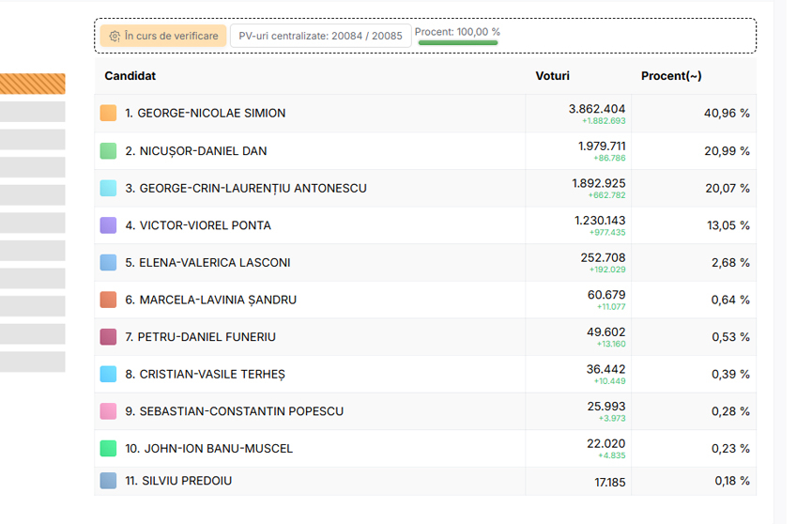Click the cyan swatch for George-Crin-Laurențiu Antonescu
812x524 pixels.
click(108, 188)
